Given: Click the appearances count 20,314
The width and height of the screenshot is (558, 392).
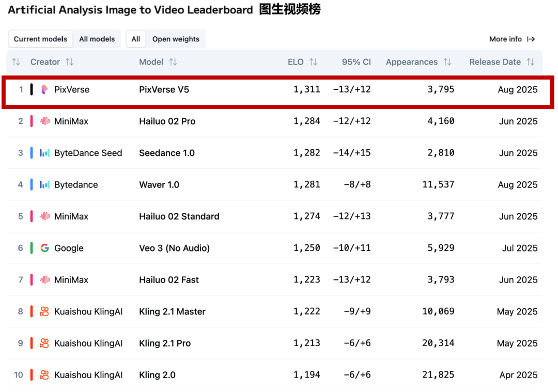Looking at the screenshot, I should [x=438, y=343].
